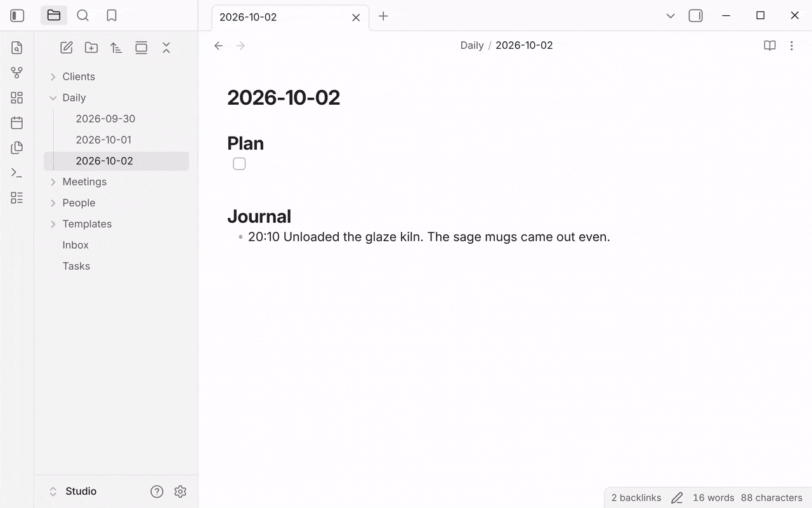
Task: Click the auto-reveal current file icon
Action: 141,48
